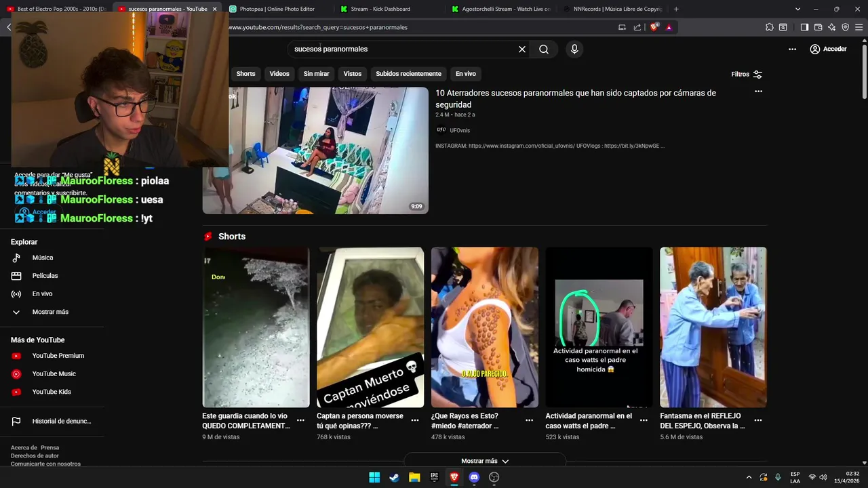Open Windows Start menu
Viewport: 868px width, 488px height.
click(374, 477)
